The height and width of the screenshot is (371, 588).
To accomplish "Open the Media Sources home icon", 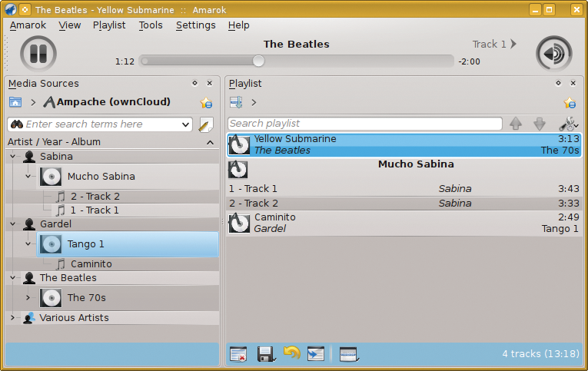I will [x=15, y=102].
